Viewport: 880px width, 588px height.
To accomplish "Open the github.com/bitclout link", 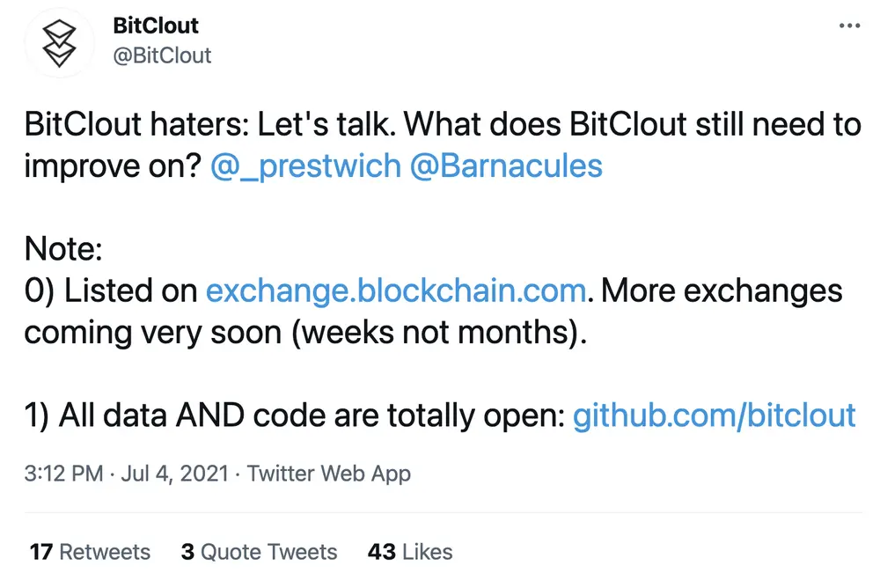I will pyautogui.click(x=715, y=415).
